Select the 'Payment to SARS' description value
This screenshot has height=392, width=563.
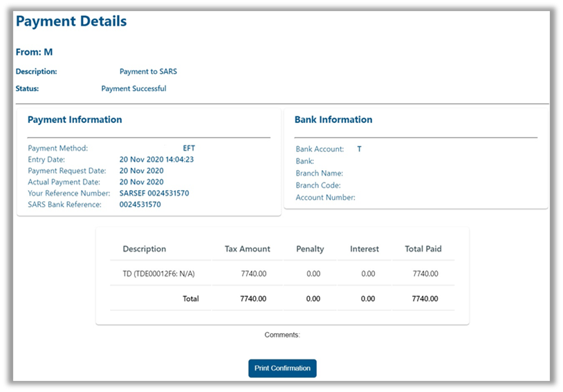(x=148, y=71)
